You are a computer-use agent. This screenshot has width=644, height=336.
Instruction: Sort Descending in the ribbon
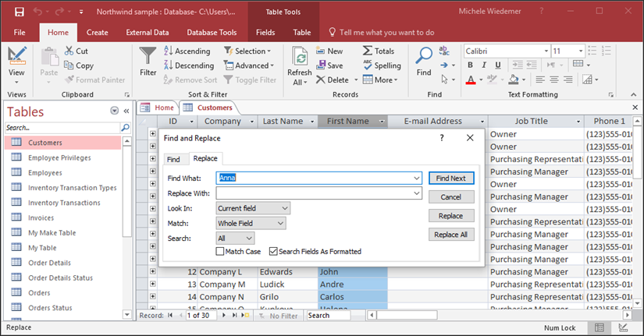(189, 65)
